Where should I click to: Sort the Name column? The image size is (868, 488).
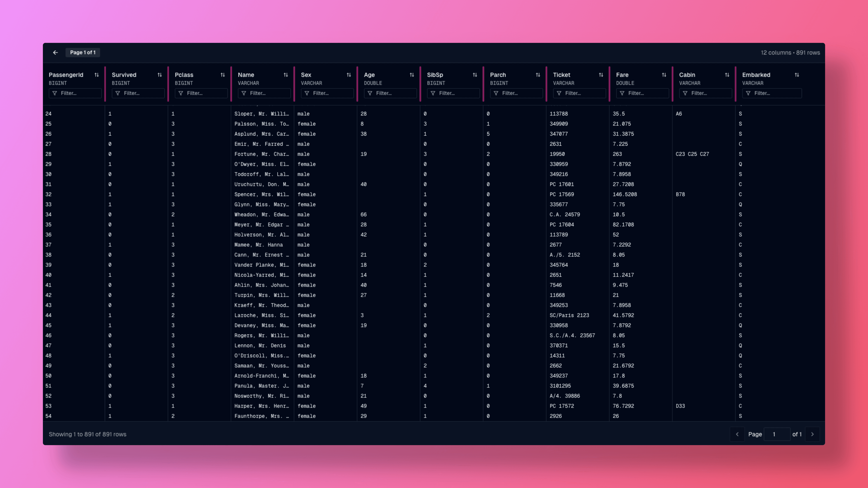point(286,75)
